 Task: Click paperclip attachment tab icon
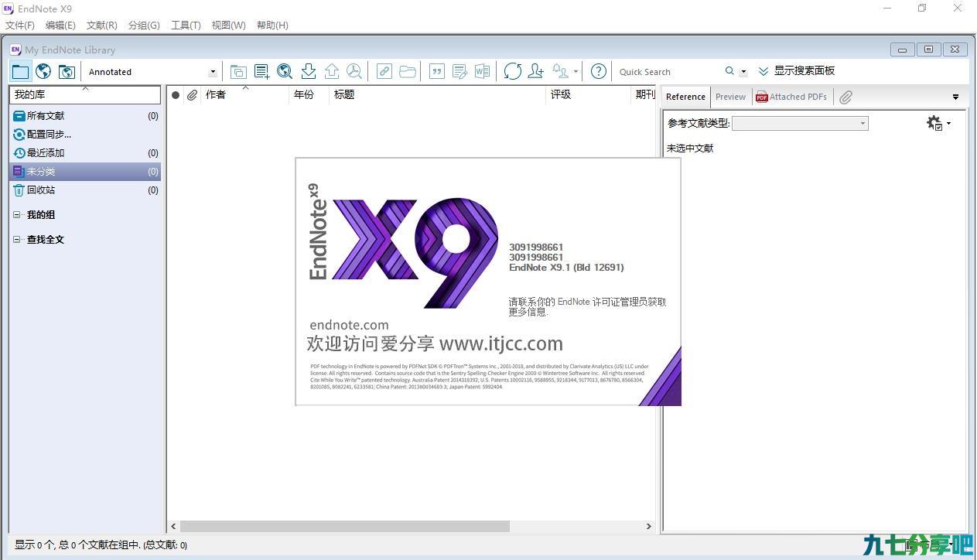tap(845, 97)
